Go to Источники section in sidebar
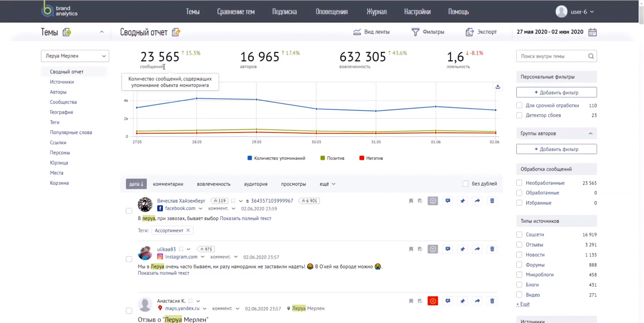 62,82
